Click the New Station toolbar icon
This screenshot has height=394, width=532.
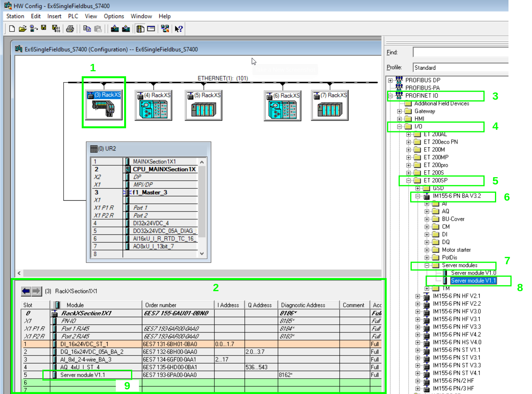pos(12,28)
